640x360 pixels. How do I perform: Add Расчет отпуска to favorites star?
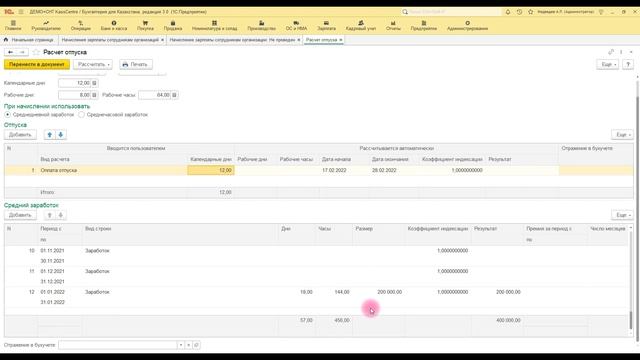tap(36, 52)
